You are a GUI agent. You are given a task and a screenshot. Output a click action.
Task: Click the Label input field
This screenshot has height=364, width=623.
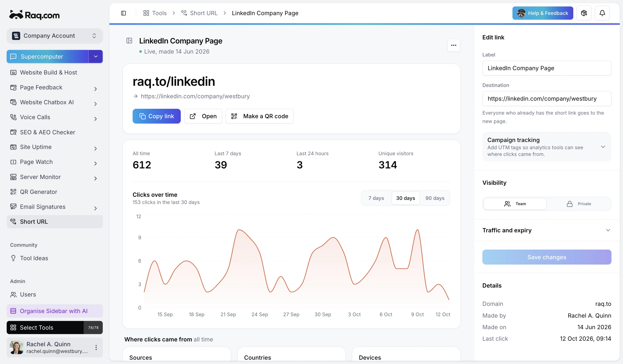point(547,68)
